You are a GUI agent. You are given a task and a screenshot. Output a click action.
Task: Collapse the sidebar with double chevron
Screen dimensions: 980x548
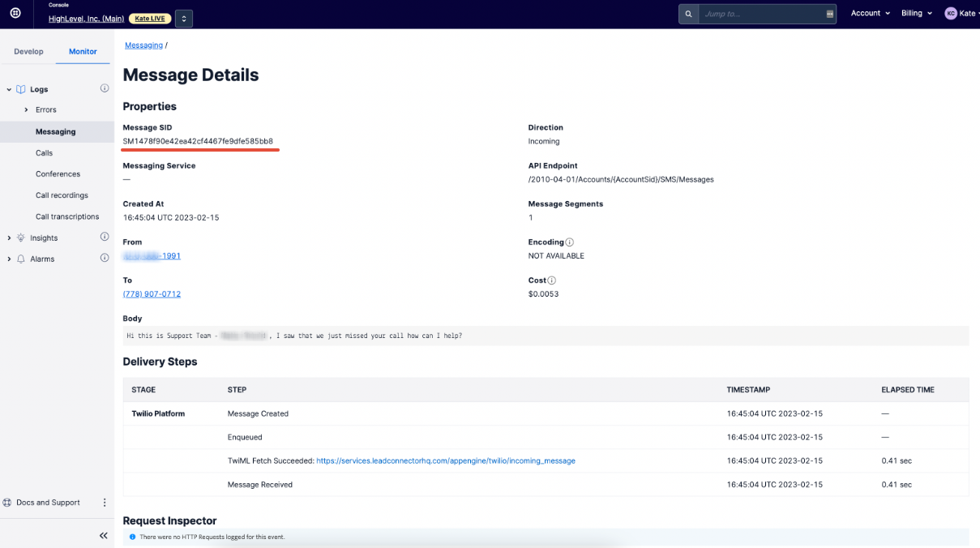click(103, 536)
